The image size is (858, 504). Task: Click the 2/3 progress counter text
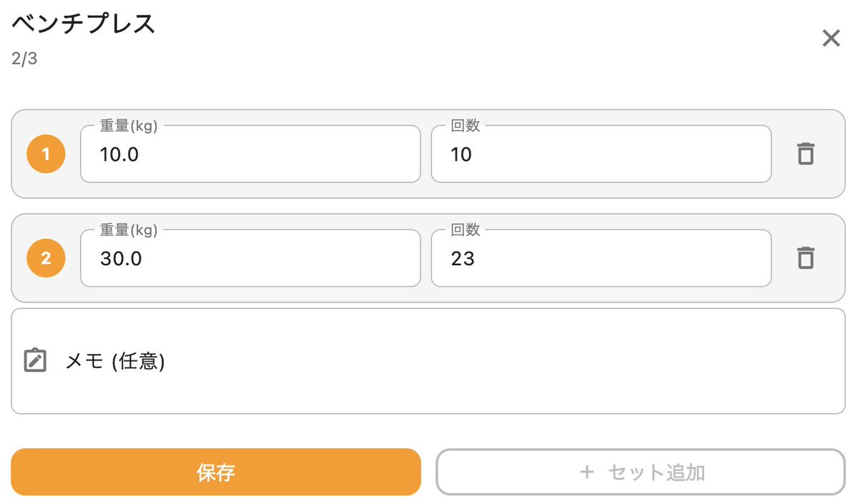click(24, 59)
